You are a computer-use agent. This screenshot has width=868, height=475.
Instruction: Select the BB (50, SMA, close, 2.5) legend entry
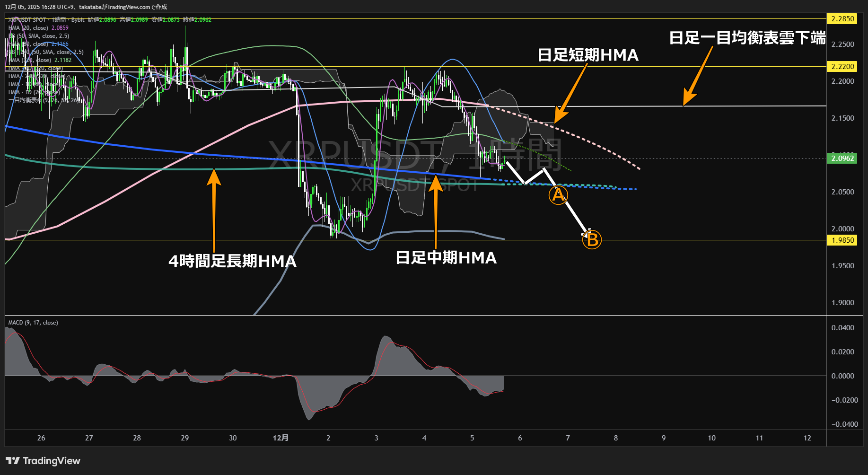[39, 36]
